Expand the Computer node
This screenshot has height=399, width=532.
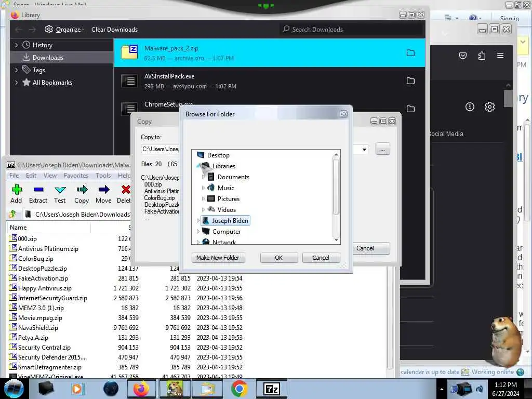[x=198, y=231]
